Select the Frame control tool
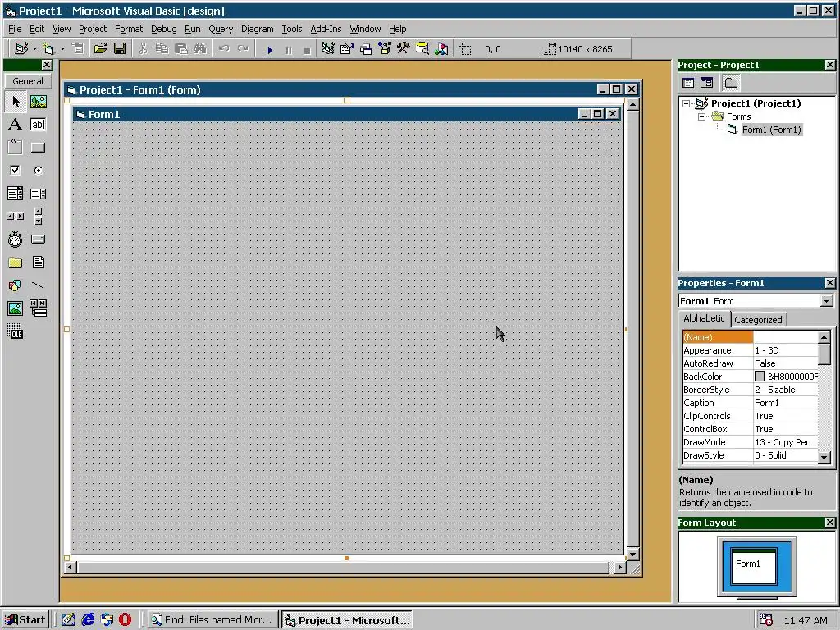Viewport: 840px width, 630px height. click(x=15, y=148)
